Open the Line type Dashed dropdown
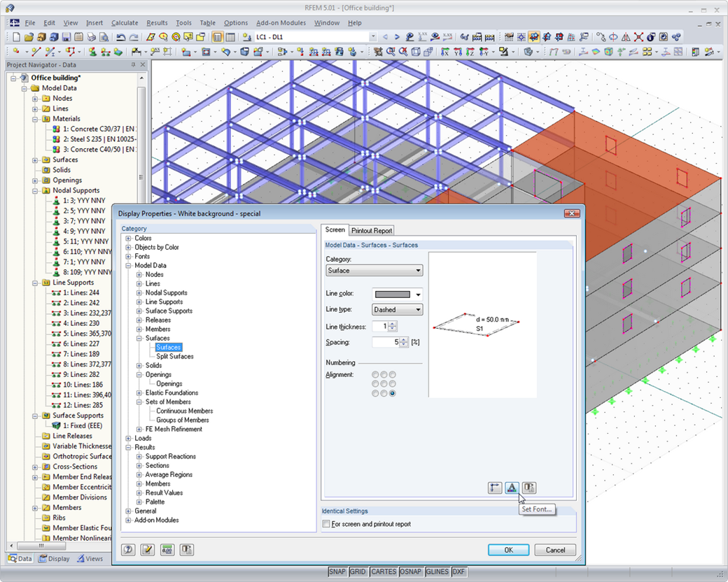Viewport: 728px width, 582px height. click(x=398, y=310)
